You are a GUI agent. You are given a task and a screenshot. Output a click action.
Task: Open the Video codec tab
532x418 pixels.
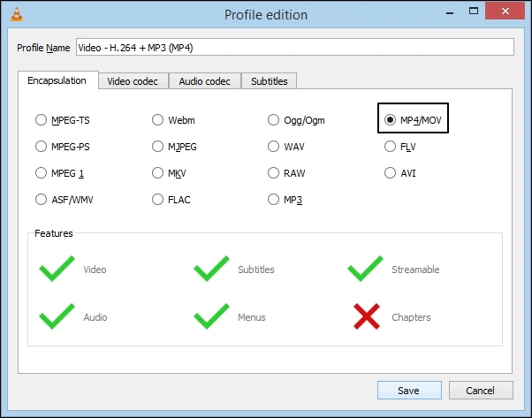tap(133, 81)
